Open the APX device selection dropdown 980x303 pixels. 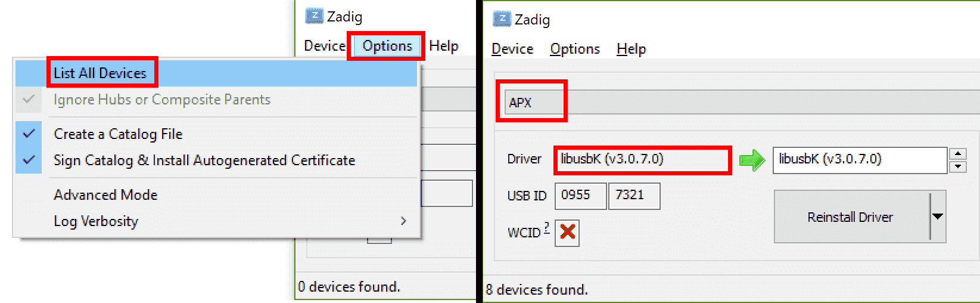[742, 102]
